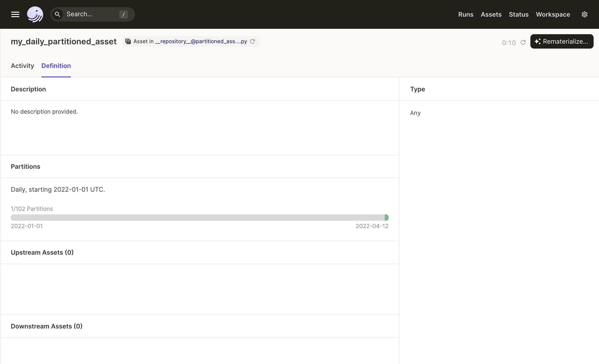Open the navigation hamburger menu

click(15, 14)
